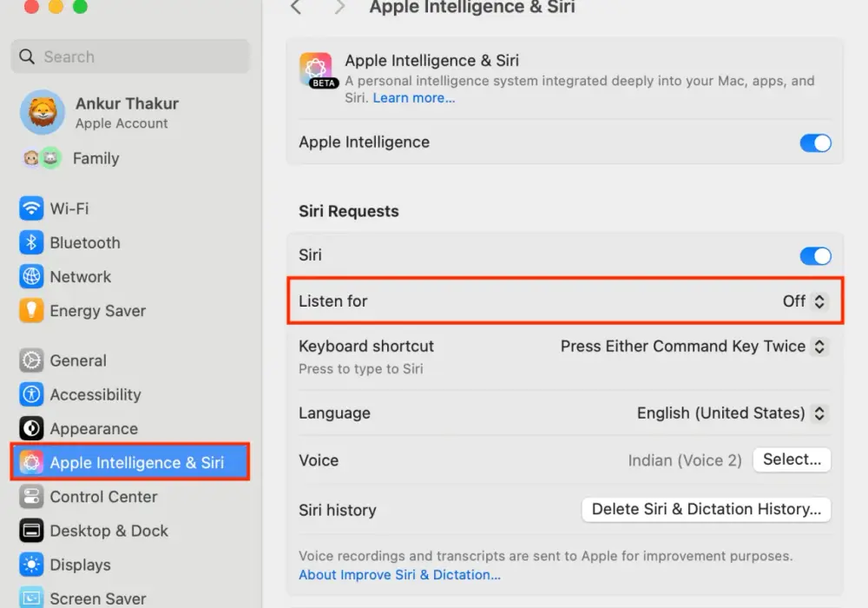
Task: Open Appearance settings label
Action: click(94, 429)
